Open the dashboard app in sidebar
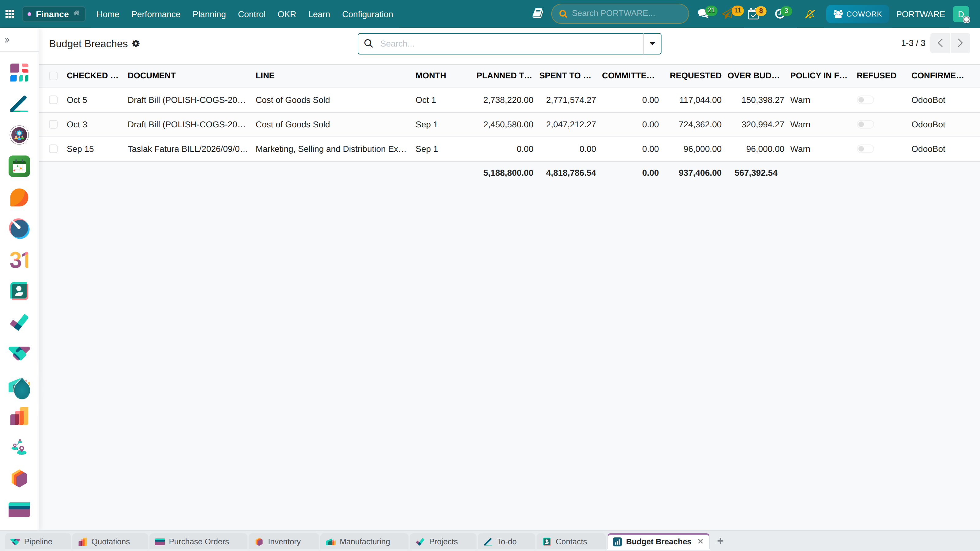 (19, 73)
